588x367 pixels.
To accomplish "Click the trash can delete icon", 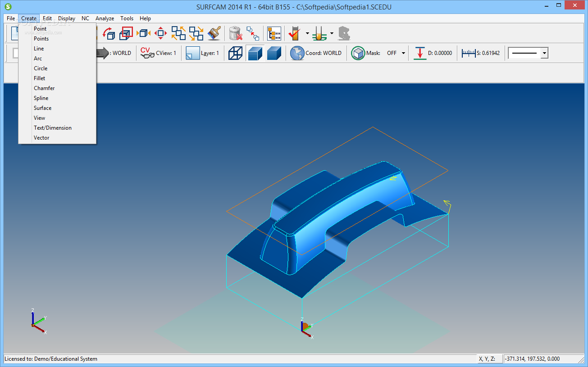I will pos(236,33).
